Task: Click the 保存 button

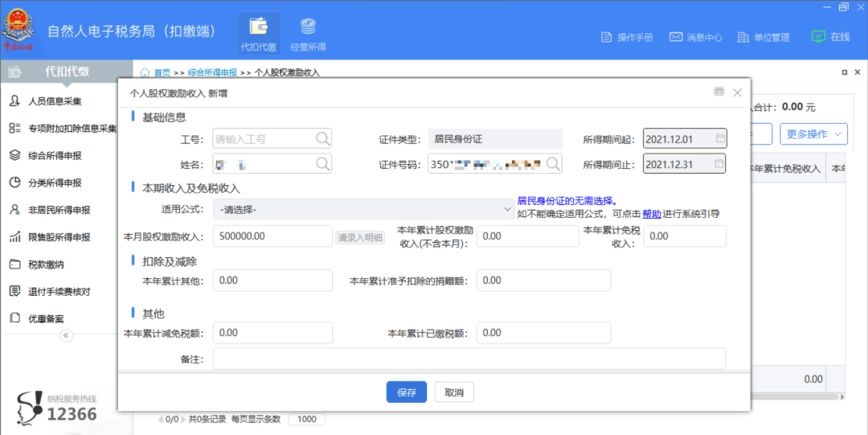Action: pyautogui.click(x=407, y=392)
